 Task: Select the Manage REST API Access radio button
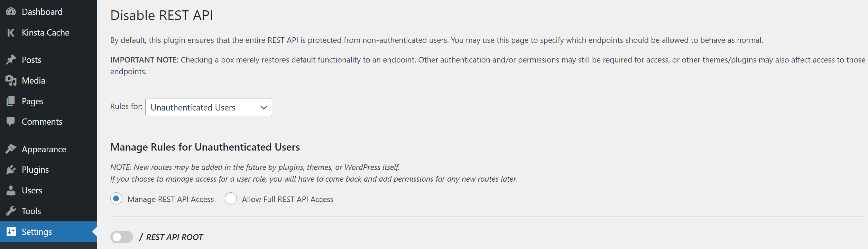pos(116,199)
